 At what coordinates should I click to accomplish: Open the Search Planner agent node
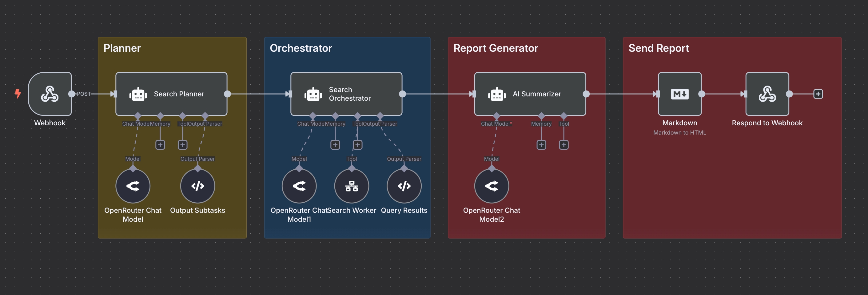pyautogui.click(x=171, y=94)
